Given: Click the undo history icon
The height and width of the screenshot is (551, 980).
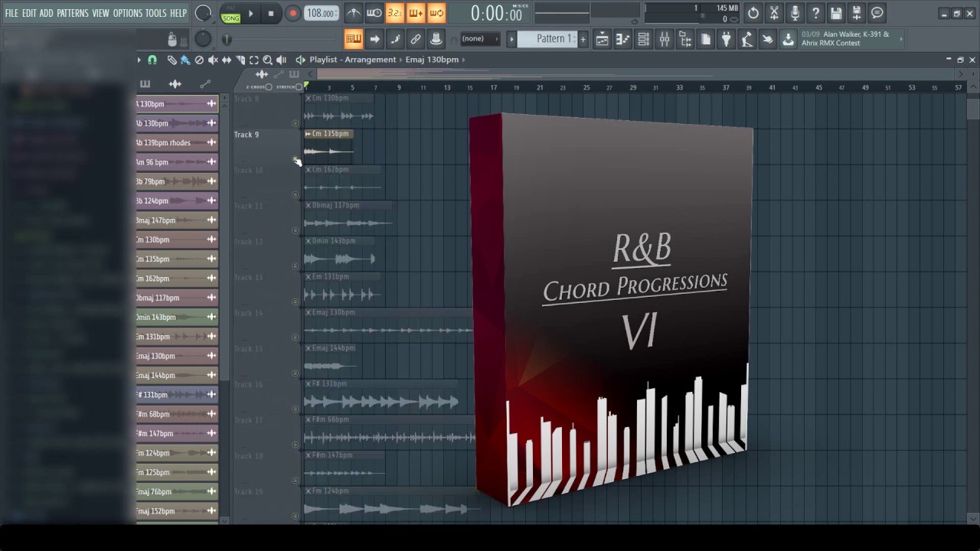Looking at the screenshot, I should pyautogui.click(x=753, y=13).
